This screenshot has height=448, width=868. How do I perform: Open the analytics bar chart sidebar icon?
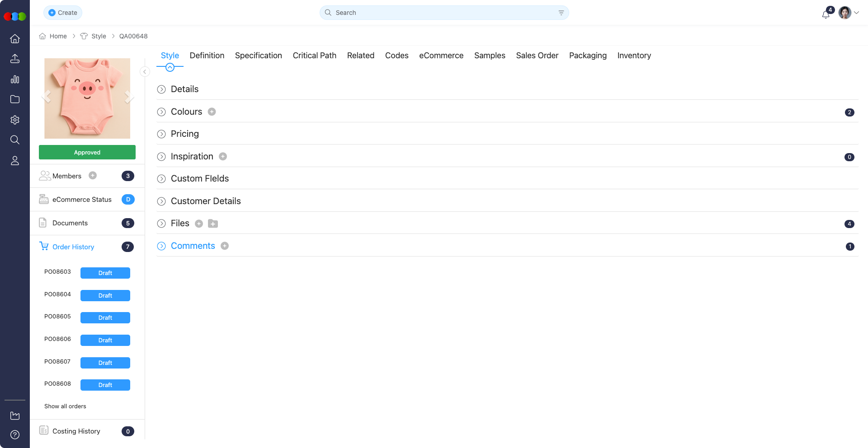click(x=15, y=79)
